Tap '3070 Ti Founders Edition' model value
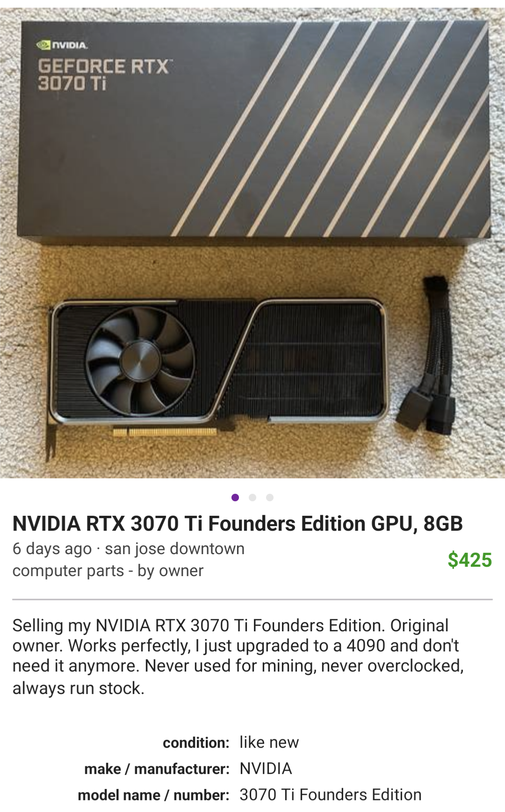 point(331,795)
